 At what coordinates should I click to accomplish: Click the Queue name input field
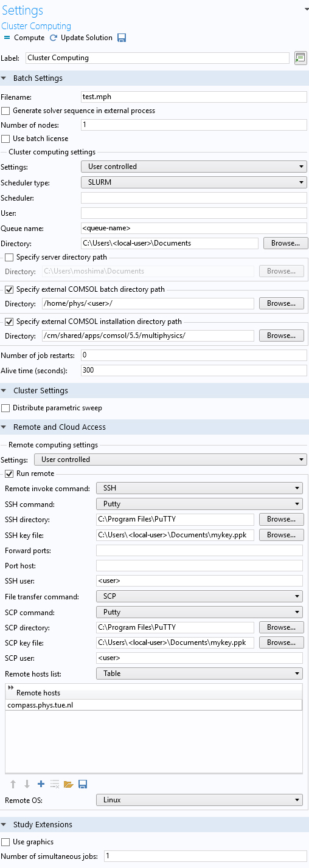click(193, 228)
